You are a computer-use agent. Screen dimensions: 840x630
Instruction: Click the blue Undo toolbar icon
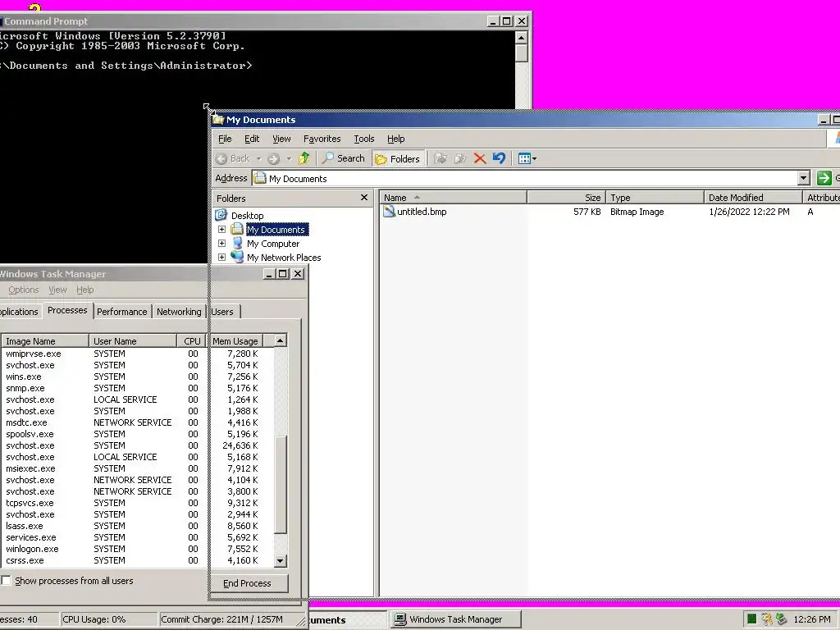point(499,158)
